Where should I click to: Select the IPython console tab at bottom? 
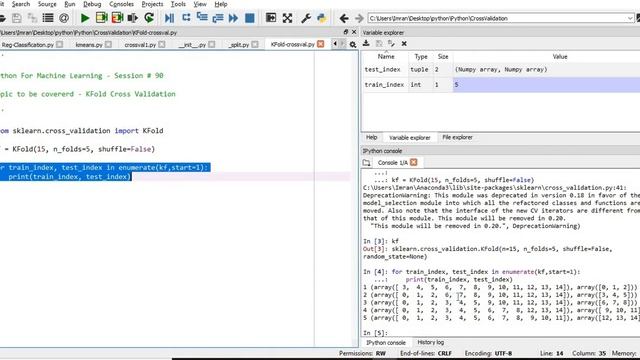coord(386,343)
